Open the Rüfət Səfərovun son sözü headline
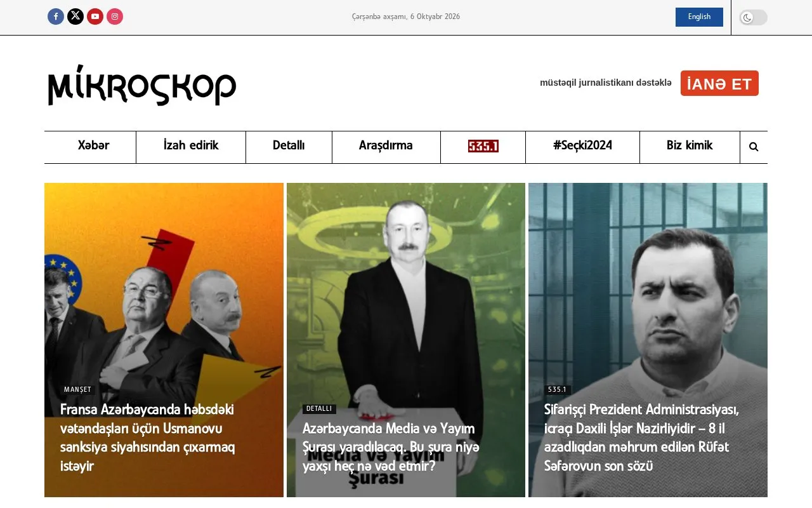 [641, 438]
